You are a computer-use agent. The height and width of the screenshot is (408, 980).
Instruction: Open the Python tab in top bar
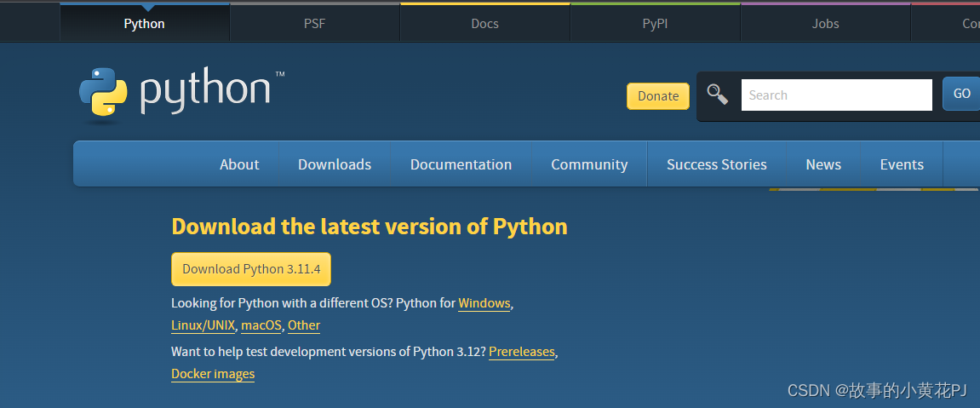point(145,24)
